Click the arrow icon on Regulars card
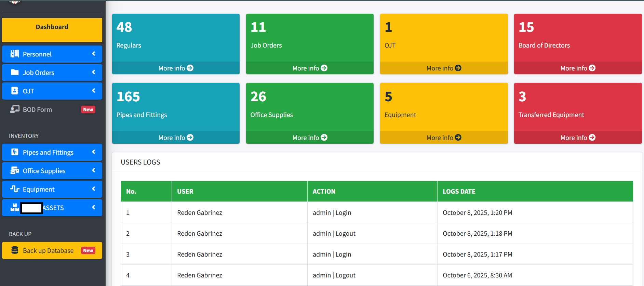Image resolution: width=644 pixels, height=286 pixels. pyautogui.click(x=190, y=68)
